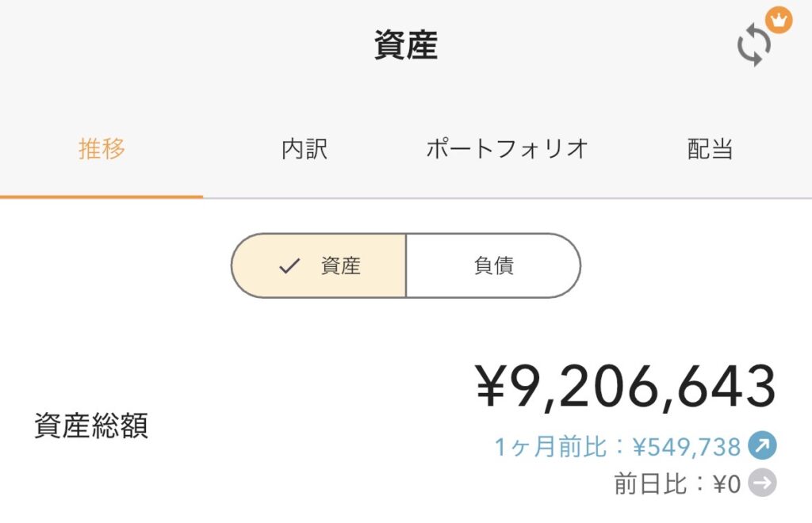Viewport: 812px width, 523px height.
Task: Toggle the view to 負債
Action: [x=493, y=266]
